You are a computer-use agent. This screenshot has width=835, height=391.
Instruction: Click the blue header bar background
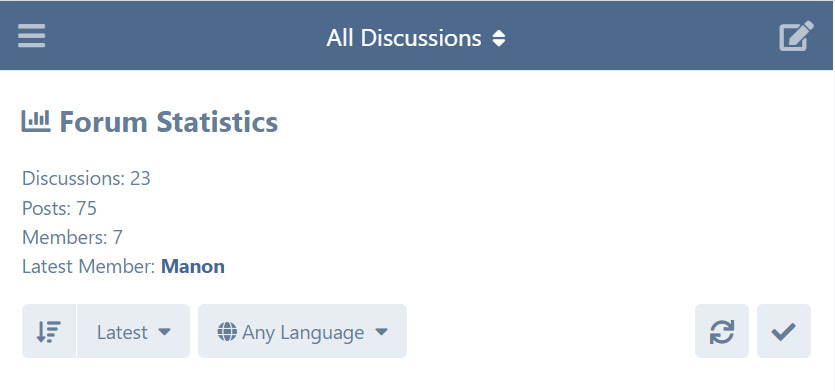click(639, 36)
